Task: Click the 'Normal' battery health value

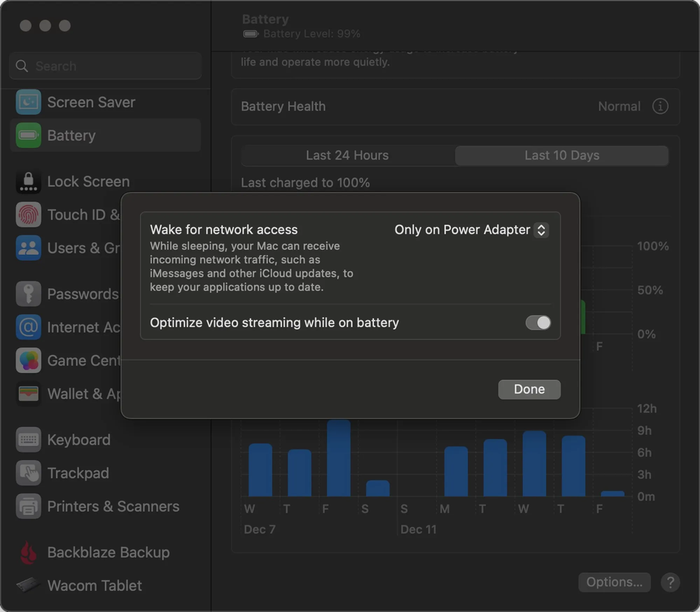Action: tap(619, 106)
